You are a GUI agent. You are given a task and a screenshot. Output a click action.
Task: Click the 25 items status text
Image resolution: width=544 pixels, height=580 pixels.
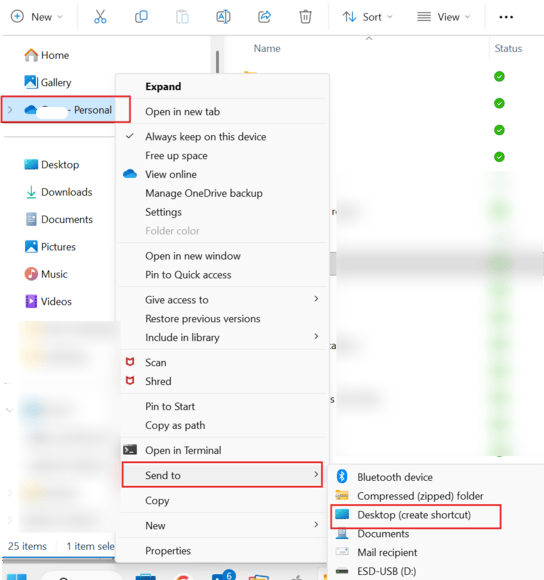(x=27, y=546)
